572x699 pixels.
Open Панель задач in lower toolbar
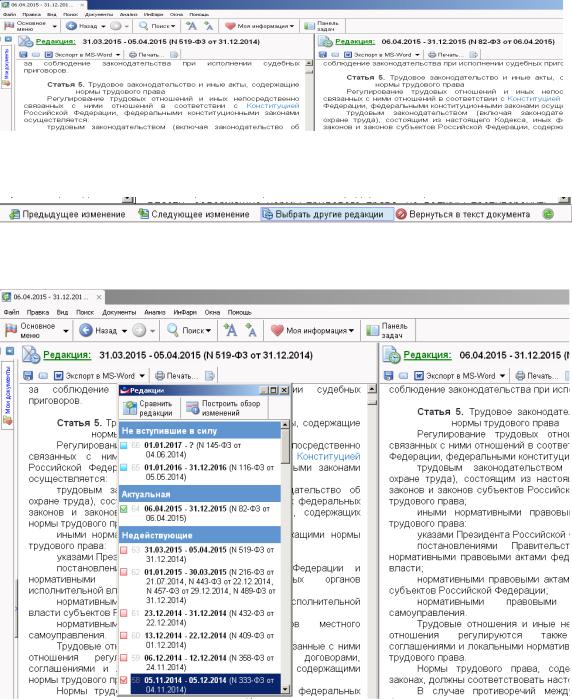tap(386, 330)
